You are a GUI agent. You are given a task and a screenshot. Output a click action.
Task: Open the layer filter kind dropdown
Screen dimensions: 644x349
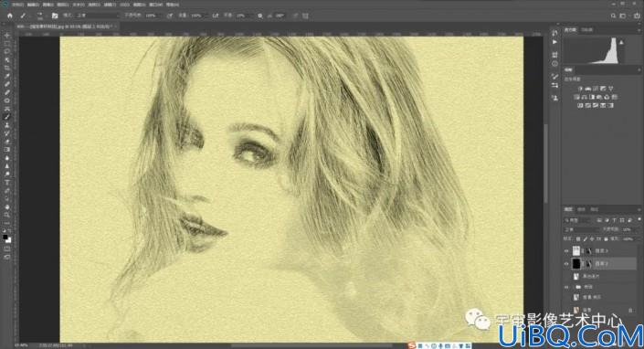577,220
